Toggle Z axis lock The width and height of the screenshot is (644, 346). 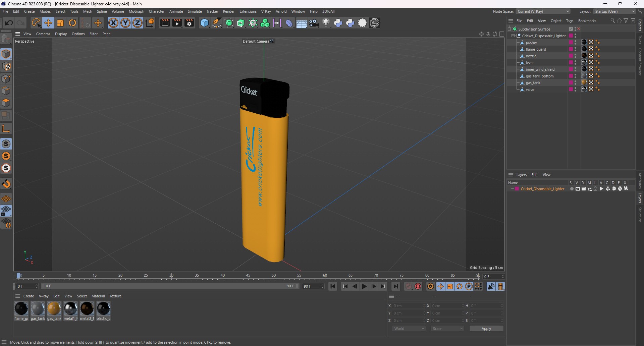(138, 23)
